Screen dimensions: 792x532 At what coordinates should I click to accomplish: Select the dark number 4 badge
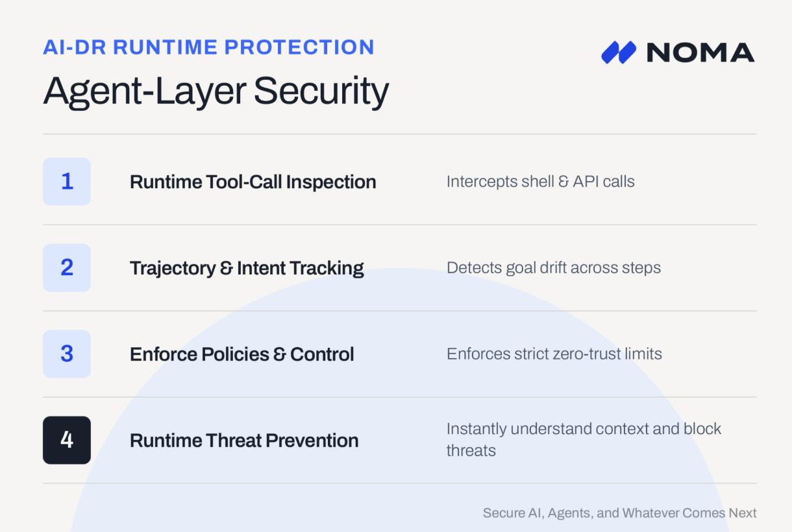tap(67, 441)
